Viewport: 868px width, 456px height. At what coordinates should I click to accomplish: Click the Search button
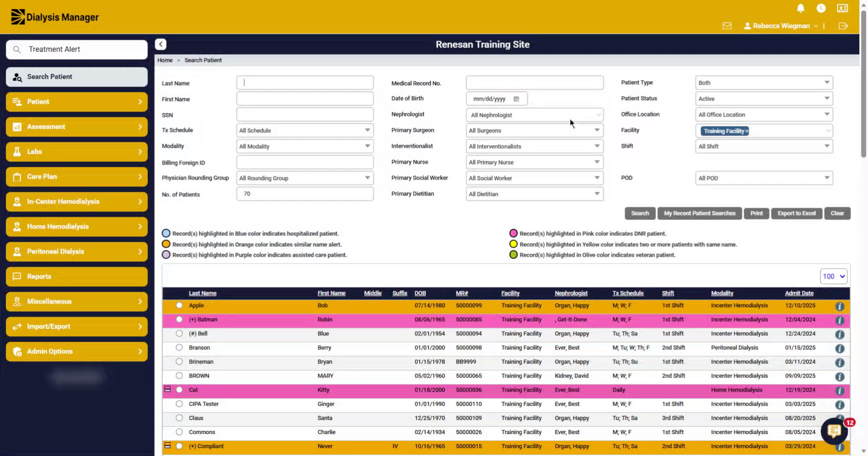pos(640,213)
